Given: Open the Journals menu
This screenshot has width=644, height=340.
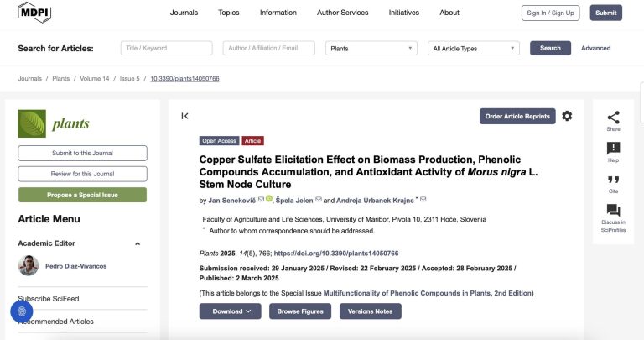Looking at the screenshot, I should pyautogui.click(x=184, y=13).
